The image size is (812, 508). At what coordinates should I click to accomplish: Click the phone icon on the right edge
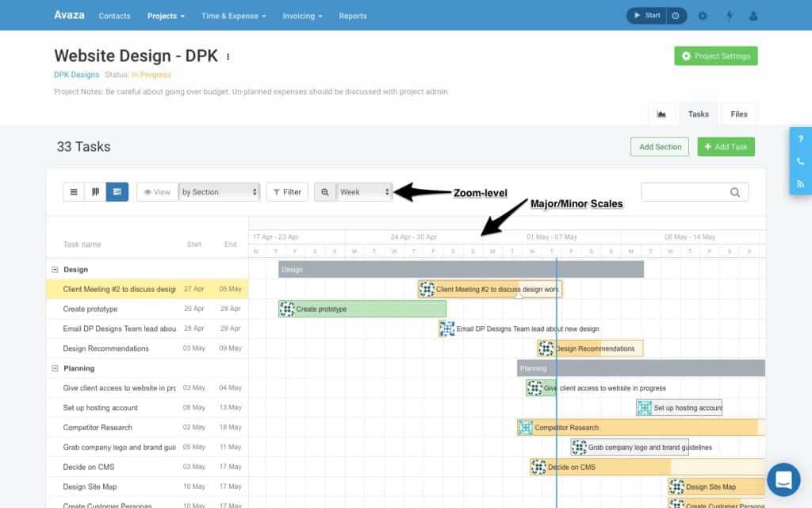tap(800, 161)
